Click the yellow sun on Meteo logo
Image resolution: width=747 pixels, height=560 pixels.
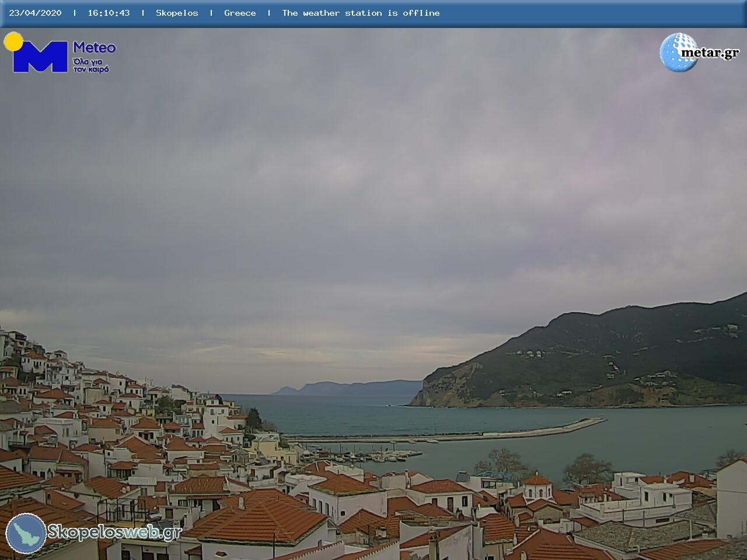pyautogui.click(x=13, y=41)
